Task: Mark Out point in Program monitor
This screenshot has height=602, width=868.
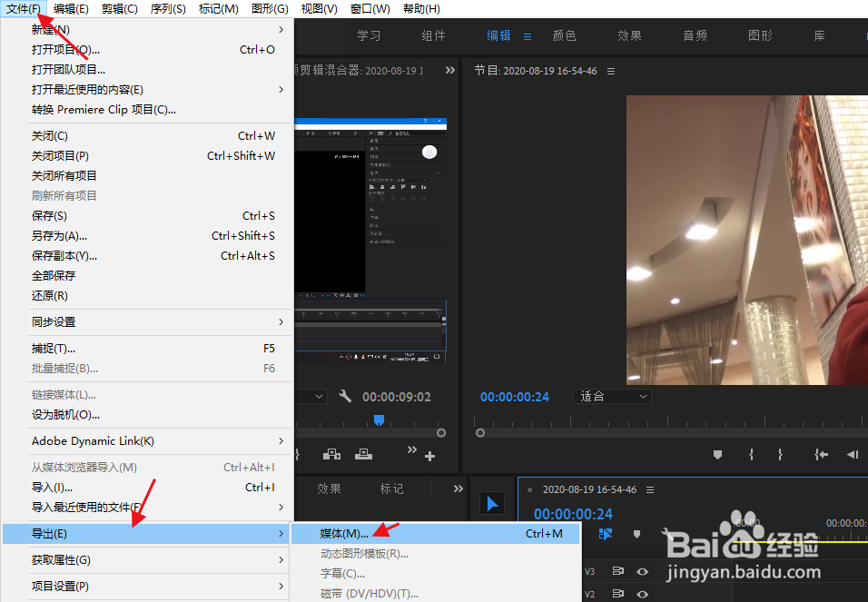Action: click(780, 455)
